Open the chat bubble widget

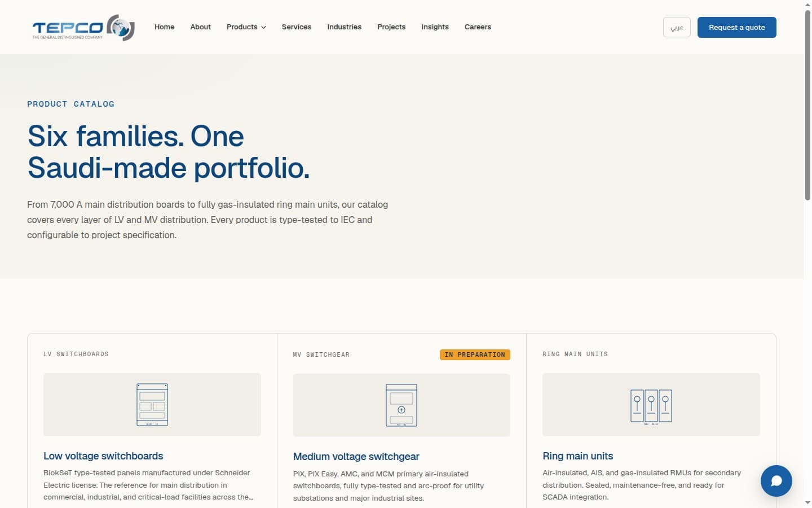point(776,480)
